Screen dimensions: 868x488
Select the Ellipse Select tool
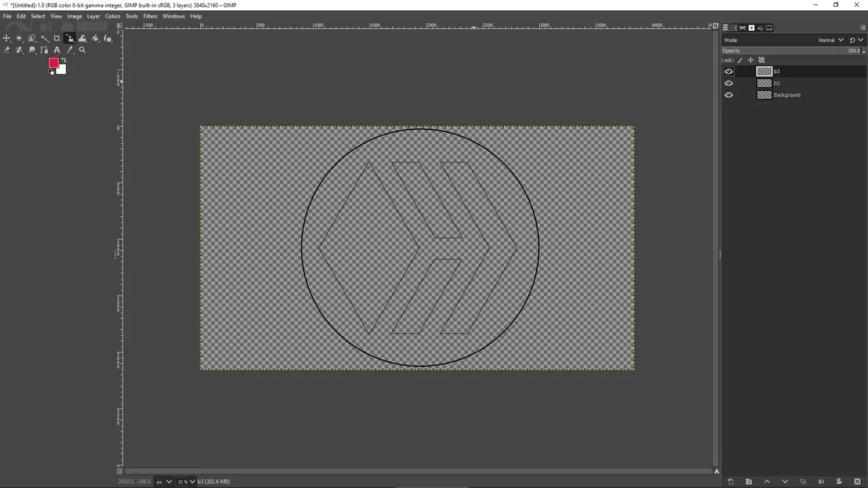point(19,38)
